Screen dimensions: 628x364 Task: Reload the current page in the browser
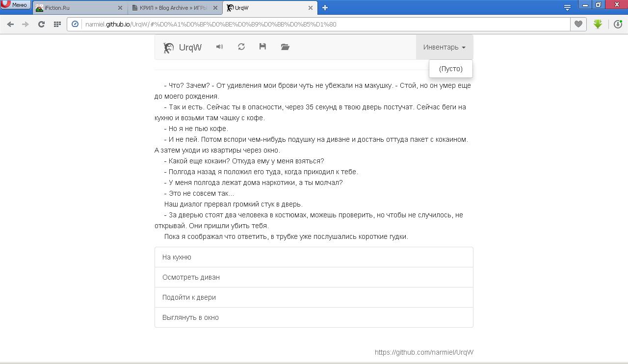[41, 24]
